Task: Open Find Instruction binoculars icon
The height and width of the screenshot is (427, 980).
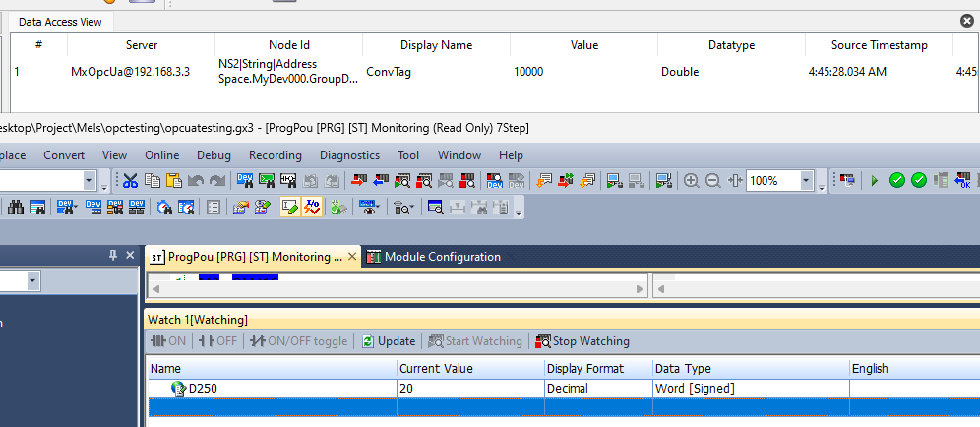Action: click(267, 181)
